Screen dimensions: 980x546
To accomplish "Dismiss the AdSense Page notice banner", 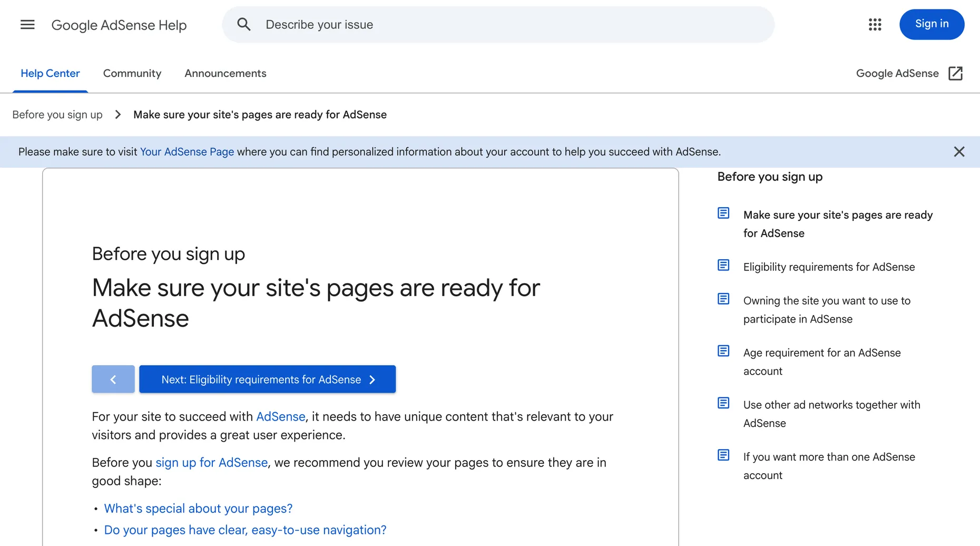I will click(959, 152).
